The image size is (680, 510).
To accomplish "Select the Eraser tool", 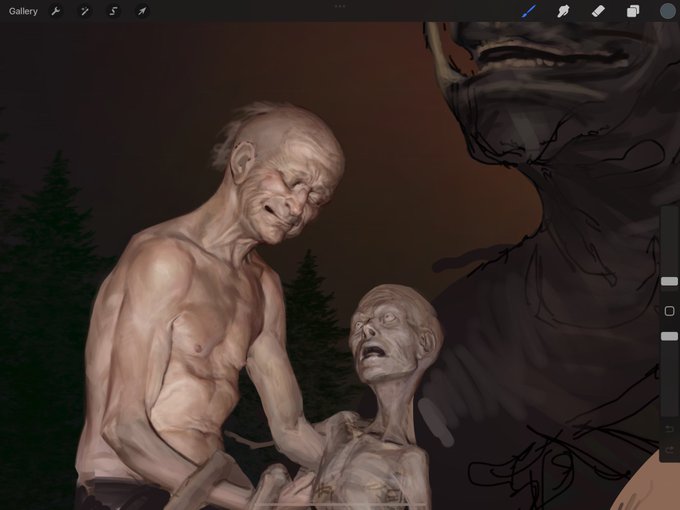I will [x=598, y=11].
